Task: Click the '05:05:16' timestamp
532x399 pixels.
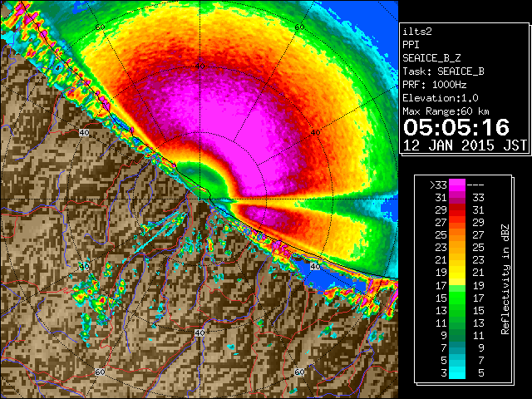Action: click(x=456, y=127)
